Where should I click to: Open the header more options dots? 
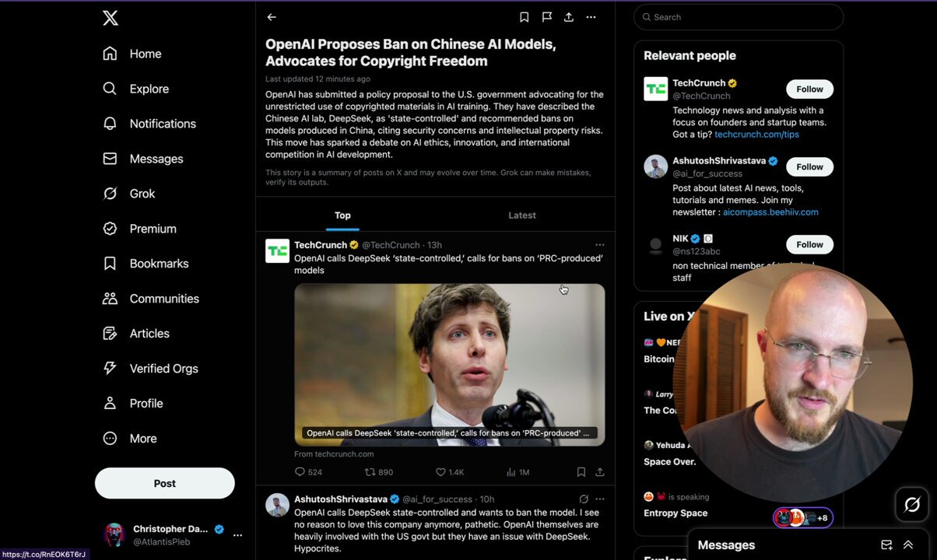[591, 17]
